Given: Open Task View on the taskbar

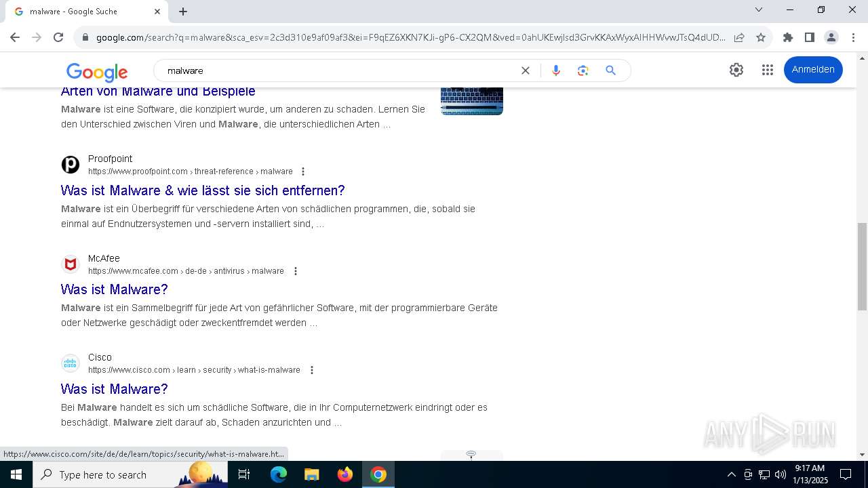Looking at the screenshot, I should click(244, 474).
